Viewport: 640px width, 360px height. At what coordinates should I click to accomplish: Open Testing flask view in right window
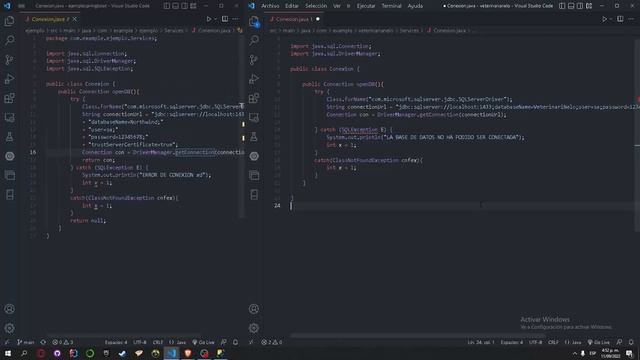[254, 137]
